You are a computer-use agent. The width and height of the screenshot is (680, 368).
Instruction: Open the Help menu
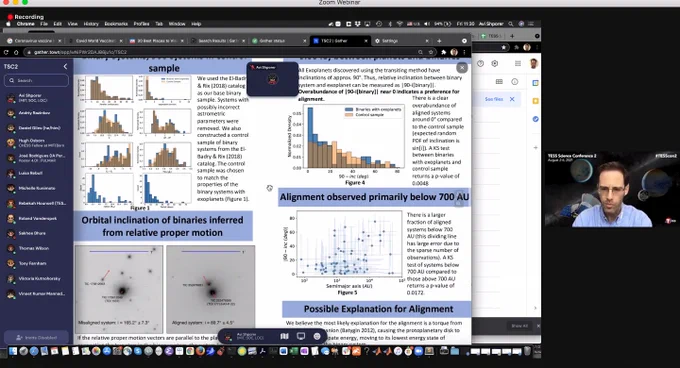click(196, 24)
